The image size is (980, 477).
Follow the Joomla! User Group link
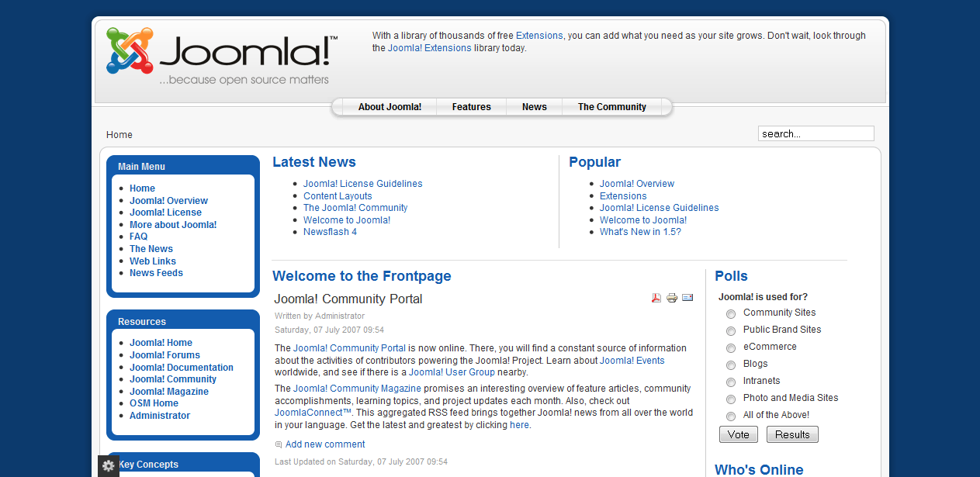(452, 372)
